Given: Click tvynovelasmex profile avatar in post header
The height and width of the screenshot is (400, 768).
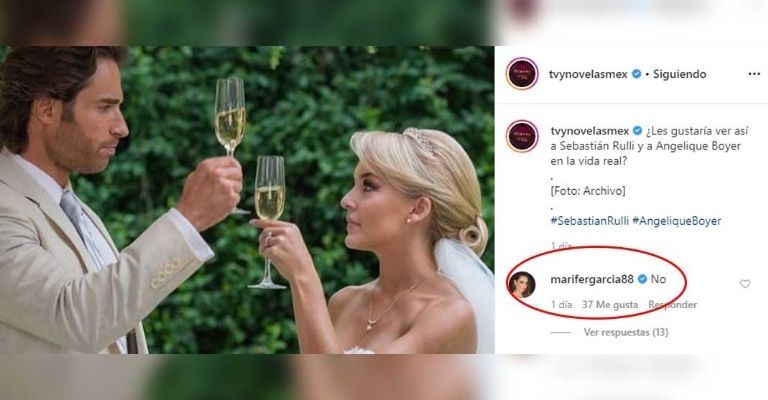Looking at the screenshot, I should [x=522, y=74].
